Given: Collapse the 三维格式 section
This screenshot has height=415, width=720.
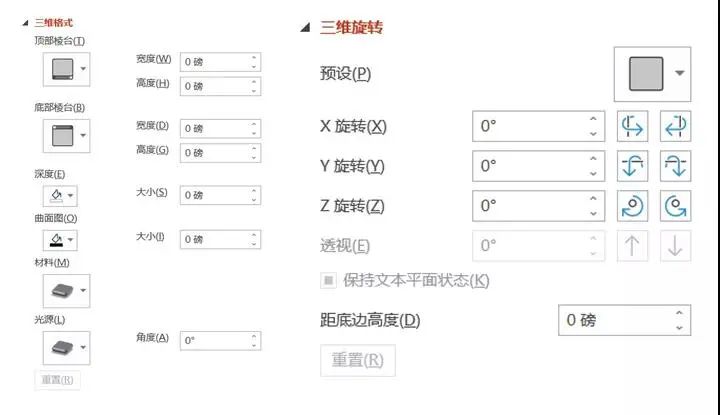Looking at the screenshot, I should click(25, 22).
